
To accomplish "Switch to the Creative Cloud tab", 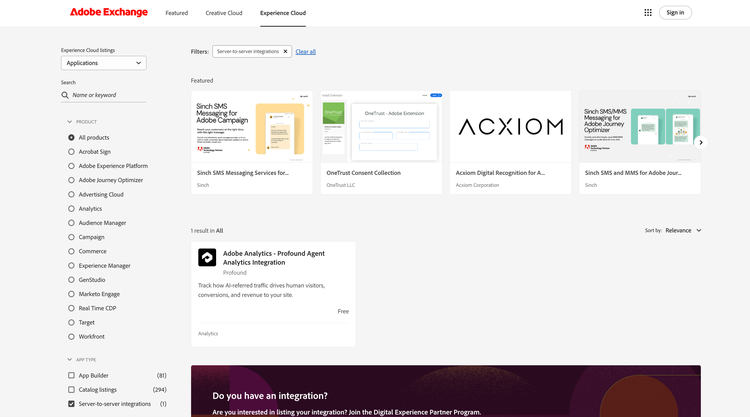I will coord(224,13).
